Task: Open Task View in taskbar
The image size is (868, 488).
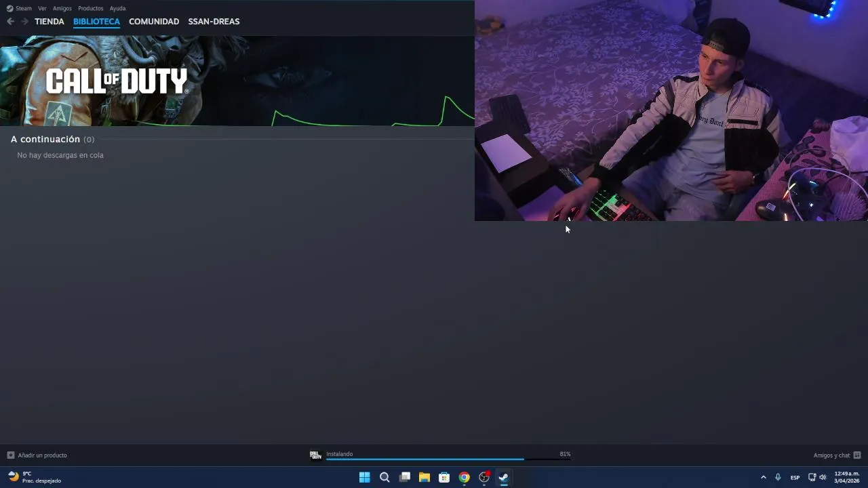Action: point(405,477)
